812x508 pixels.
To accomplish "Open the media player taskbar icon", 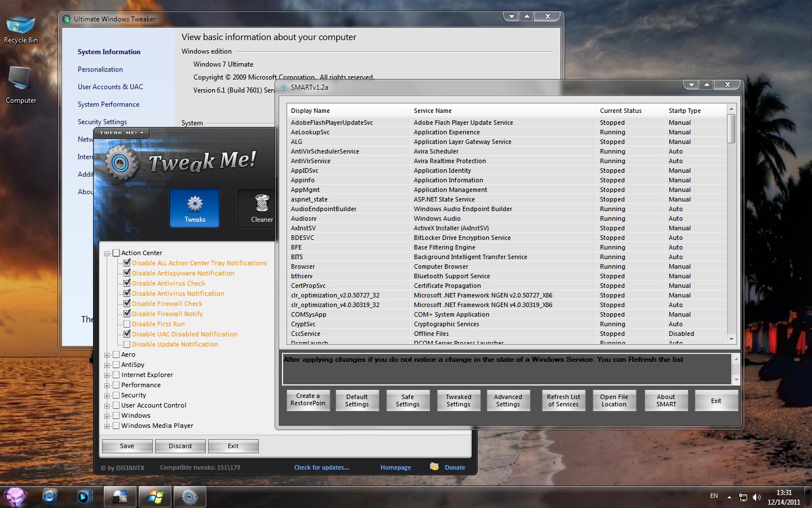I will point(85,497).
